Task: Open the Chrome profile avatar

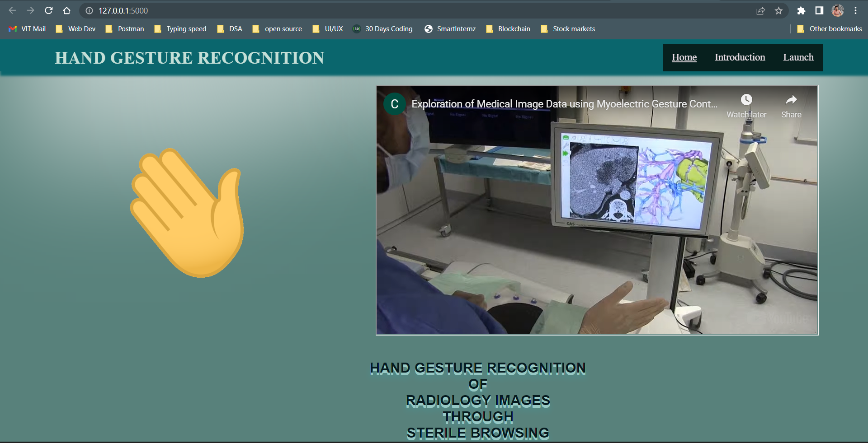Action: (838, 10)
